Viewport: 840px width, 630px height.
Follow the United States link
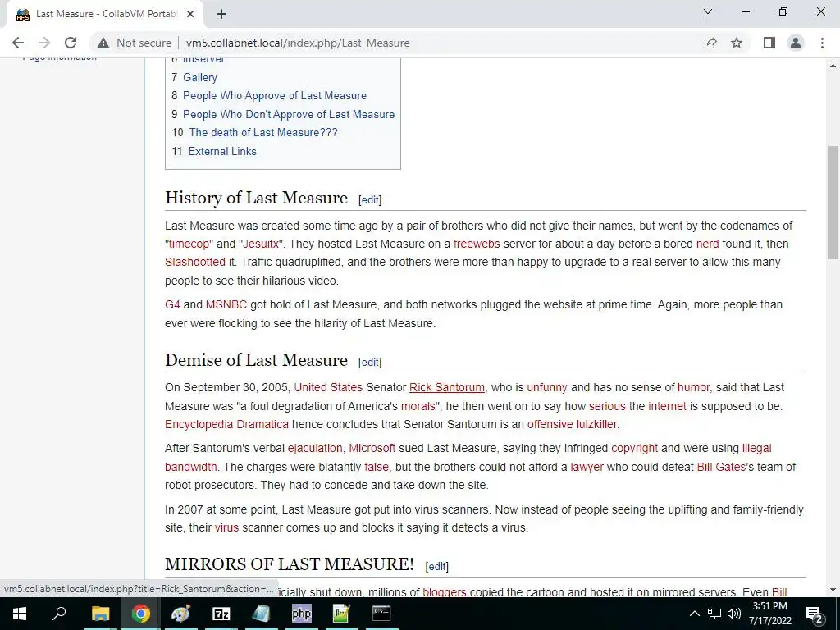[328, 387]
